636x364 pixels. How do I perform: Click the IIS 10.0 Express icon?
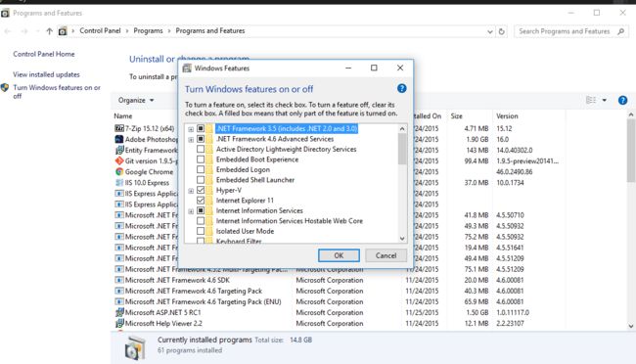click(x=119, y=183)
